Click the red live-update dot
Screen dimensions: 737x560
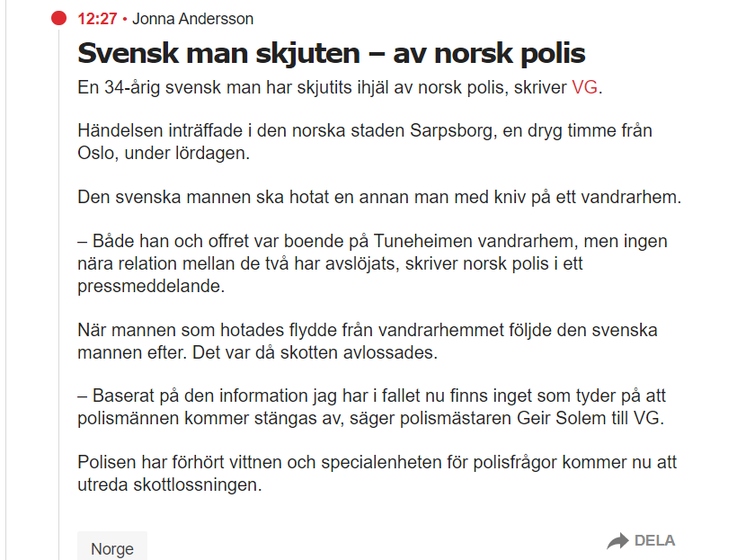click(59, 18)
